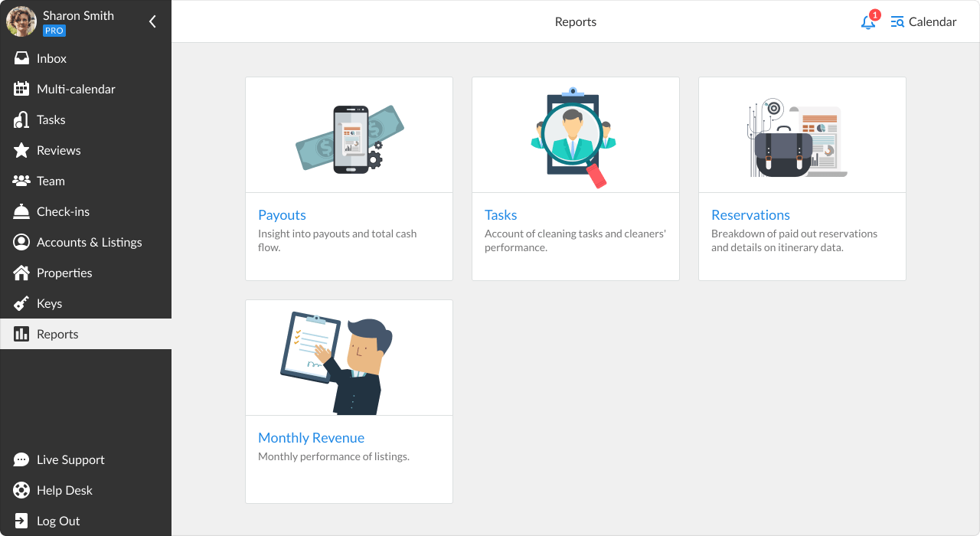This screenshot has height=536, width=980.
Task: Open the Team menu item
Action: point(51,181)
